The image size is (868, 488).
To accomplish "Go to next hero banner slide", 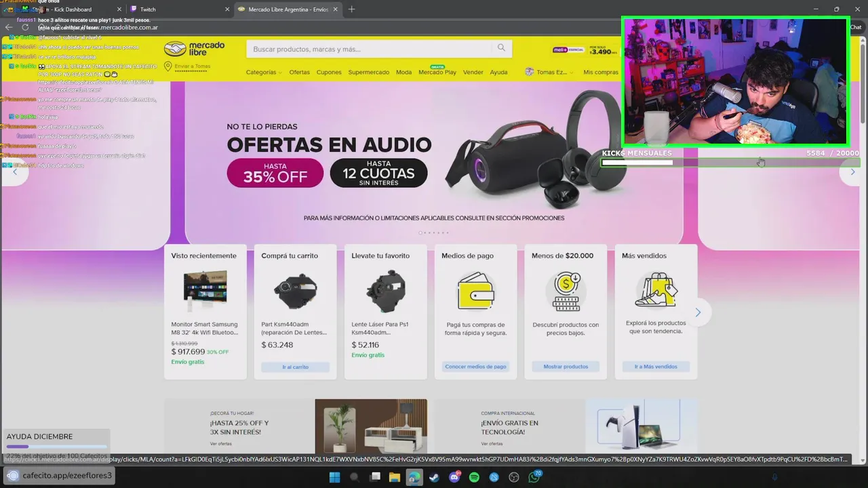I will coord(852,172).
